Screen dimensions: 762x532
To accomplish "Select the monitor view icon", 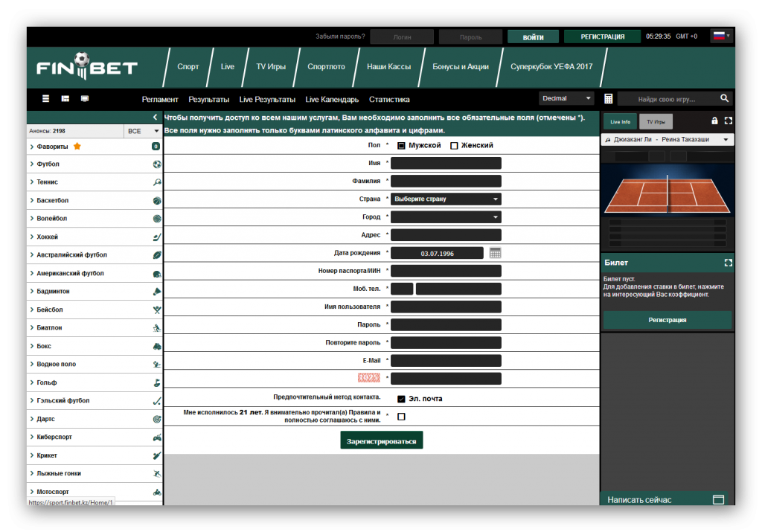I will coord(85,99).
